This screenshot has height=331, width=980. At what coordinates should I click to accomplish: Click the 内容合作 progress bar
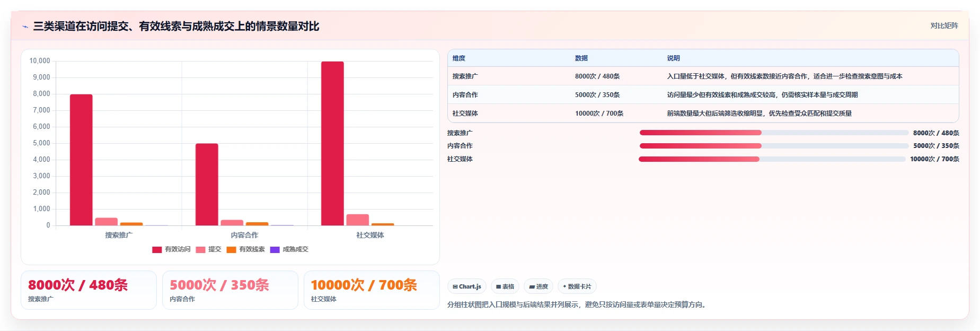(774, 146)
